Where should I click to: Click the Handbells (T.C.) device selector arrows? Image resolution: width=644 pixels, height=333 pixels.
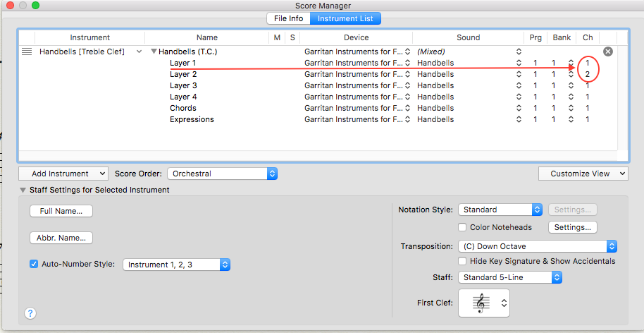[408, 52]
